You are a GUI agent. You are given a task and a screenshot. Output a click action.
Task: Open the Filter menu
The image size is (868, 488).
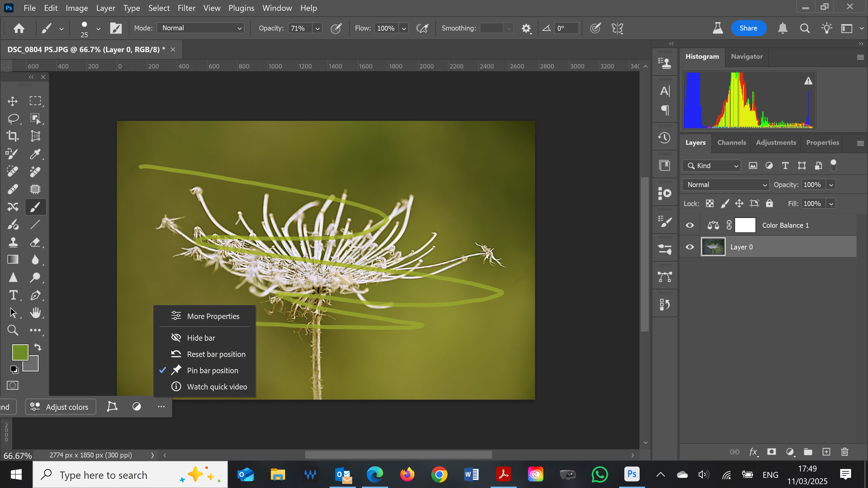[186, 8]
